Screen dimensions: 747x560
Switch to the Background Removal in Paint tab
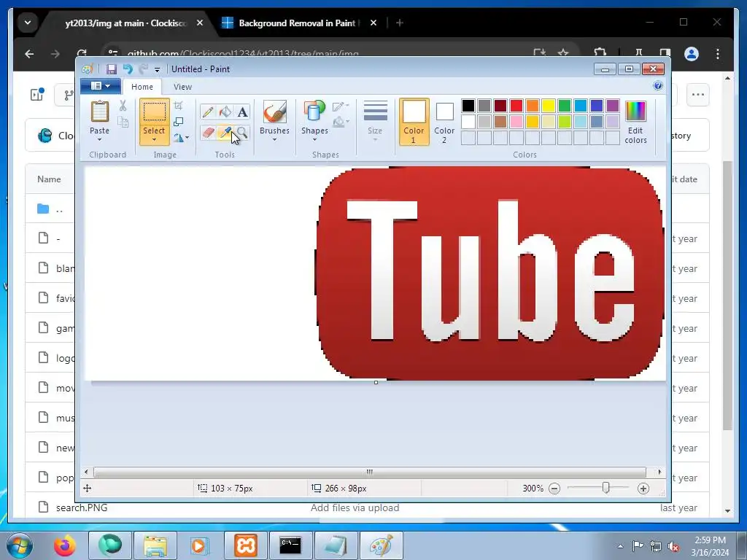298,23
